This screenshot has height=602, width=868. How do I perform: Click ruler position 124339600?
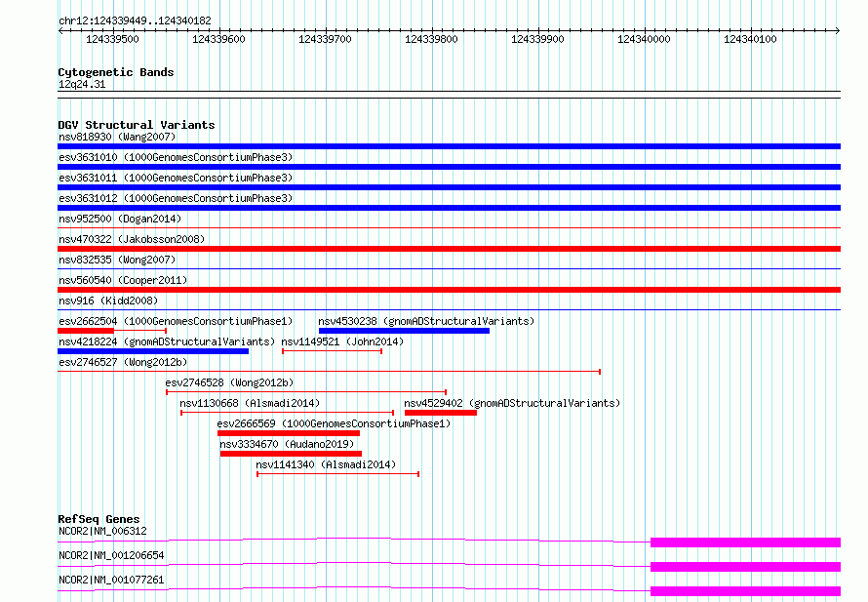[218, 39]
